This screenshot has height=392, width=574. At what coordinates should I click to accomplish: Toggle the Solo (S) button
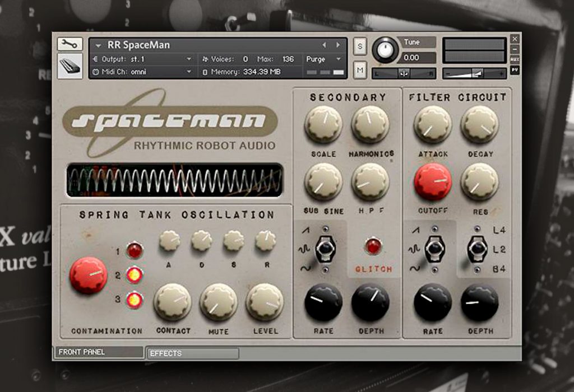360,46
